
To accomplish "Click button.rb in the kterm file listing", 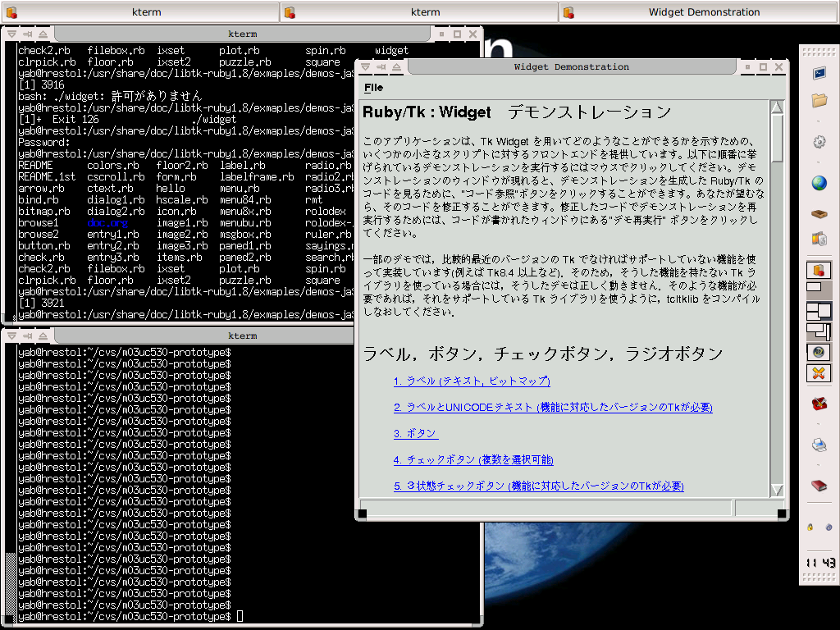I will pyautogui.click(x=44, y=246).
